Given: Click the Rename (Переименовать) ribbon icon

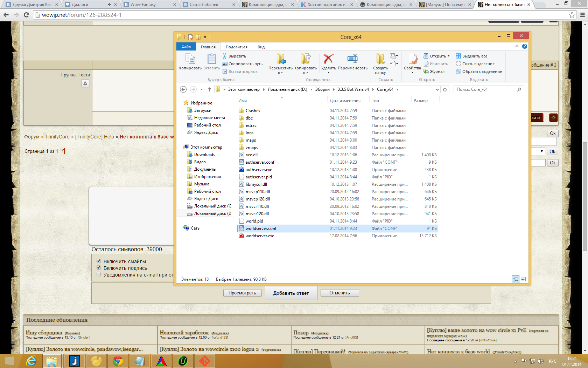Looking at the screenshot, I should pyautogui.click(x=352, y=59).
